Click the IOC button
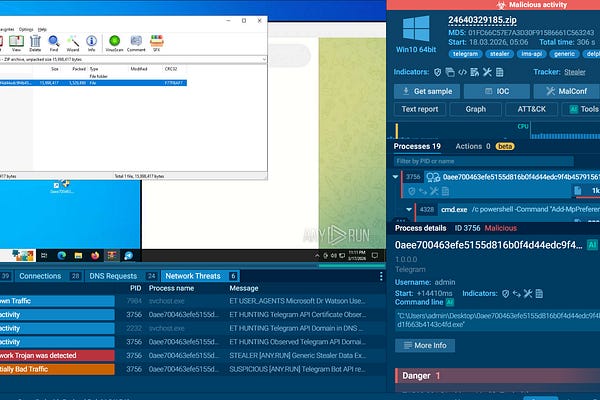This screenshot has width=600, height=400. click(497, 91)
